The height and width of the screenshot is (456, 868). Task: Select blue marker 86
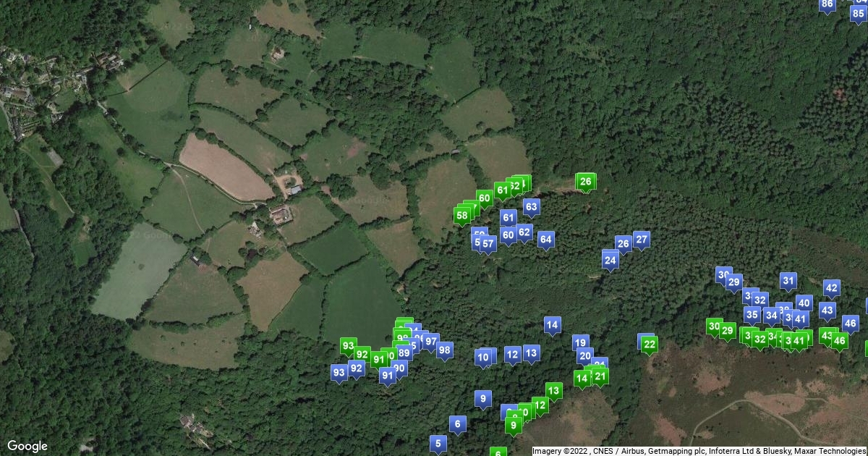pos(827,5)
